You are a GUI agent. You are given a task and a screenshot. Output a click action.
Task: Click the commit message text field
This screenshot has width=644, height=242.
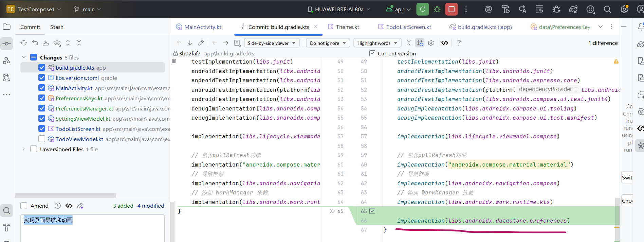(x=92, y=228)
